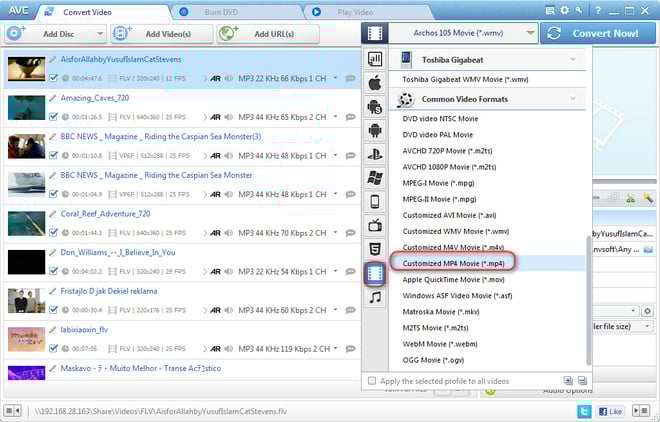Open the output folder browse icon

click(648, 249)
